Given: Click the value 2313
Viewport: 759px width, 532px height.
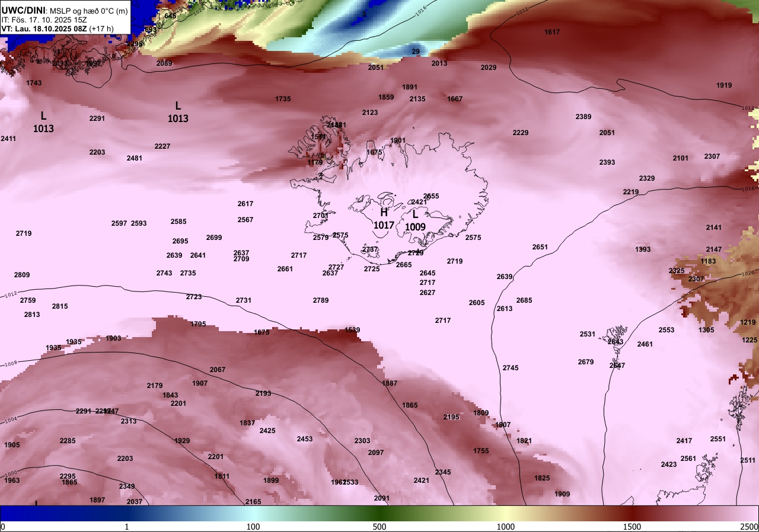Looking at the screenshot, I should [129, 421].
